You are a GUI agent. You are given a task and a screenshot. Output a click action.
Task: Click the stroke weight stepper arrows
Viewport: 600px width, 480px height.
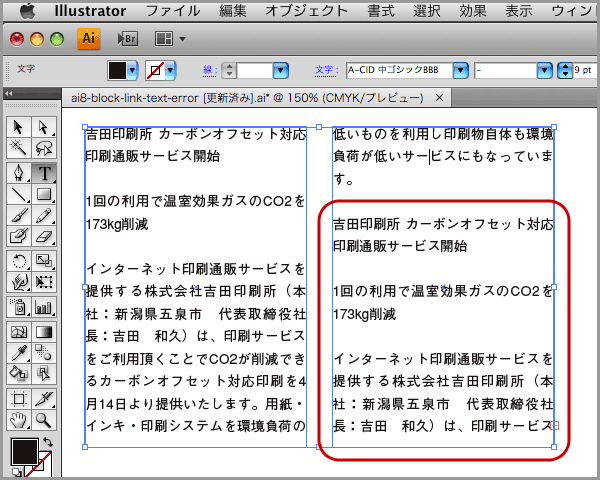(x=229, y=70)
